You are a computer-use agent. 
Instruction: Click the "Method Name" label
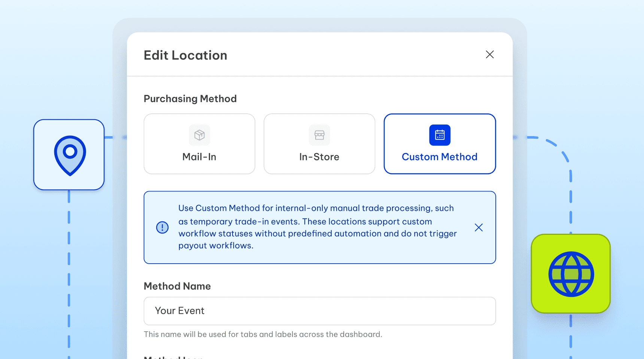tap(177, 286)
